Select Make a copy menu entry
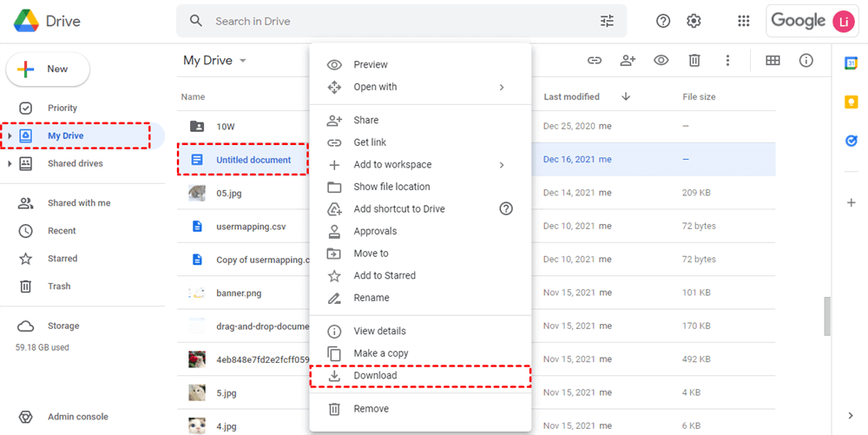The height and width of the screenshot is (435, 868). (380, 353)
